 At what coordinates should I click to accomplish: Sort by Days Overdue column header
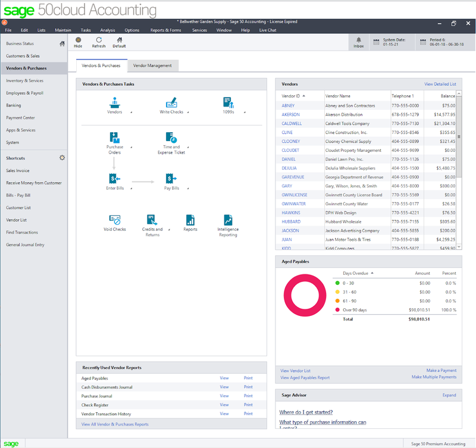(x=358, y=273)
